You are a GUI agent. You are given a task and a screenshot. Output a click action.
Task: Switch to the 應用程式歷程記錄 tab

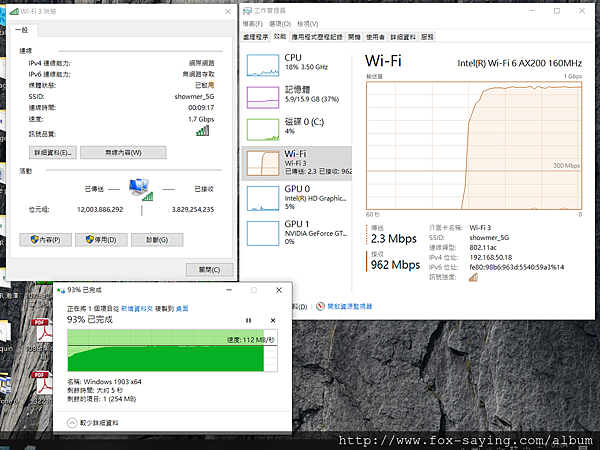point(317,37)
